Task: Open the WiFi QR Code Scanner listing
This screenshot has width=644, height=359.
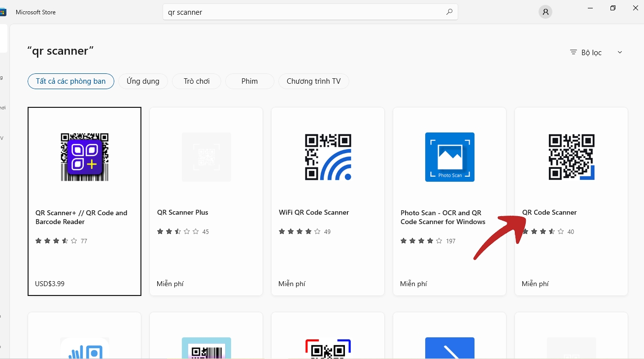Action: click(x=314, y=212)
